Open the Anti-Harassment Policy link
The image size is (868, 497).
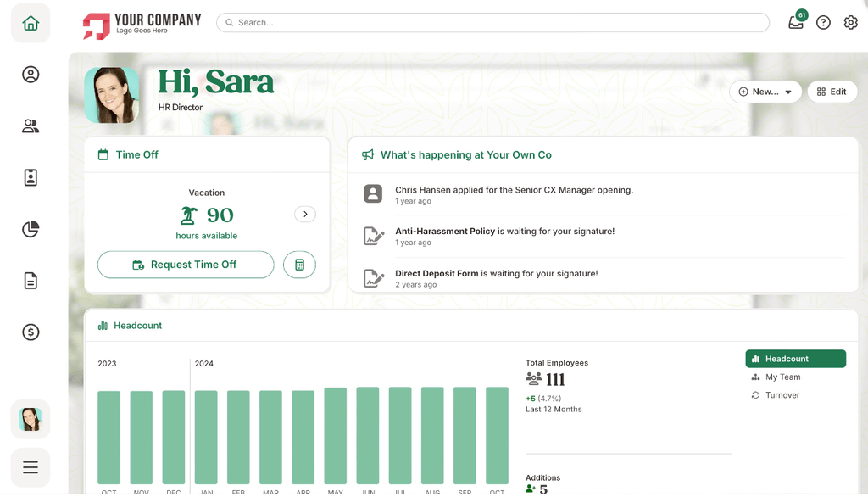445,232
